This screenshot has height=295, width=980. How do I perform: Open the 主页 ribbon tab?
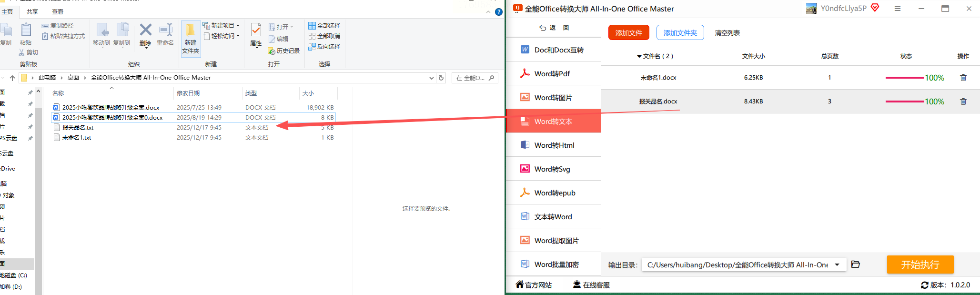[x=7, y=11]
